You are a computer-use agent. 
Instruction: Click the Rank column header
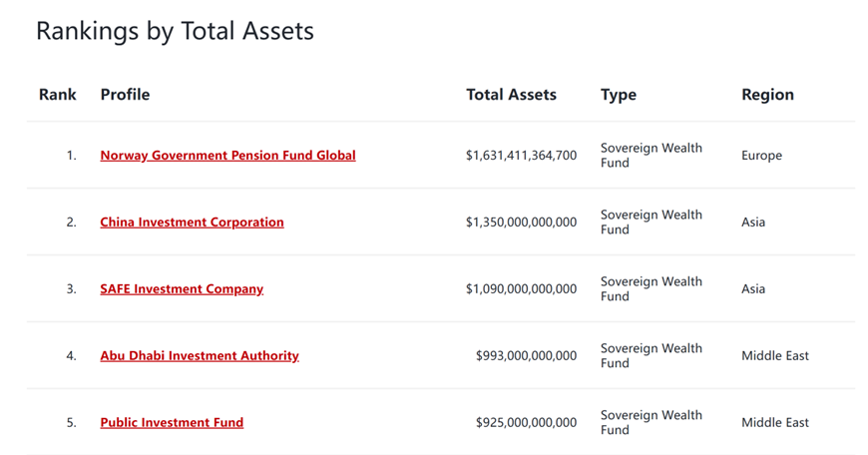pyautogui.click(x=58, y=95)
